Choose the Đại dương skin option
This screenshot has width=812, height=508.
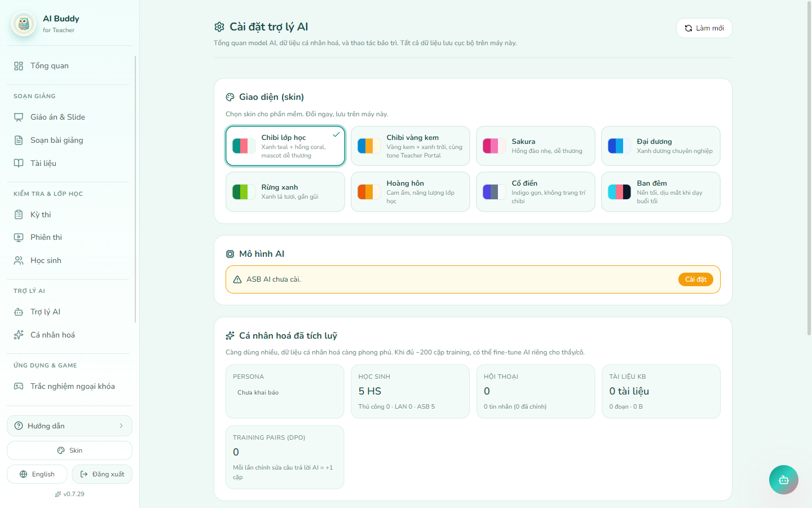[661, 146]
